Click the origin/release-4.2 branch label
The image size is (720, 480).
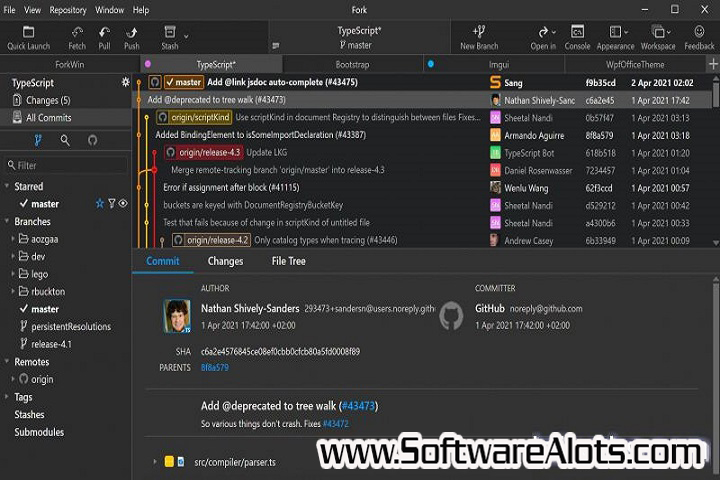tap(211, 240)
